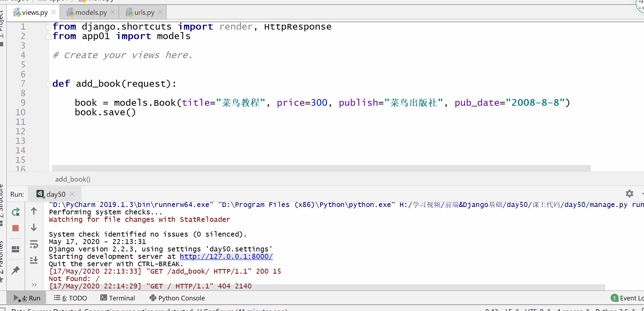Collapse the add_book function fold marker

pyautogui.click(x=48, y=84)
